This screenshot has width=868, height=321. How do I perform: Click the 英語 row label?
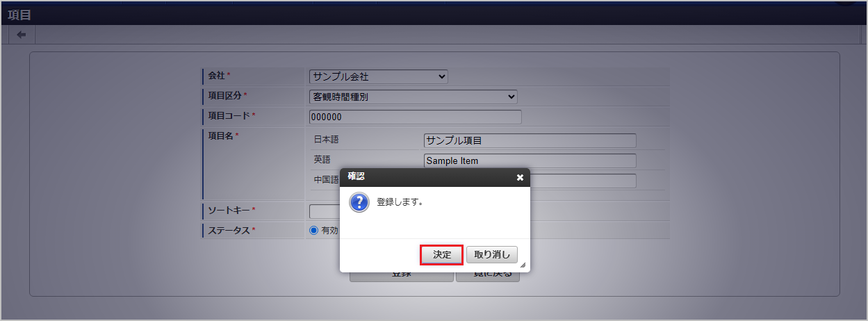[322, 160]
